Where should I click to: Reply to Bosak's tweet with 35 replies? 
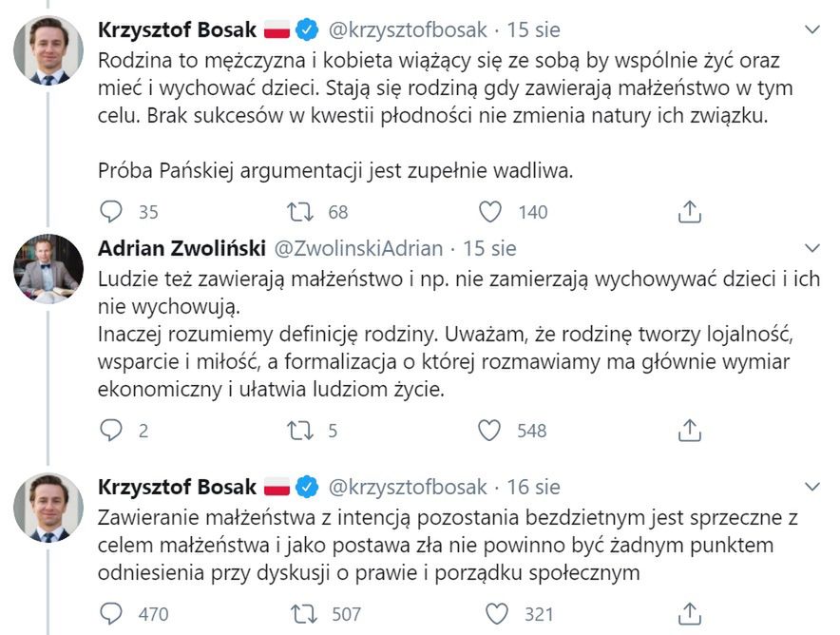click(x=113, y=212)
